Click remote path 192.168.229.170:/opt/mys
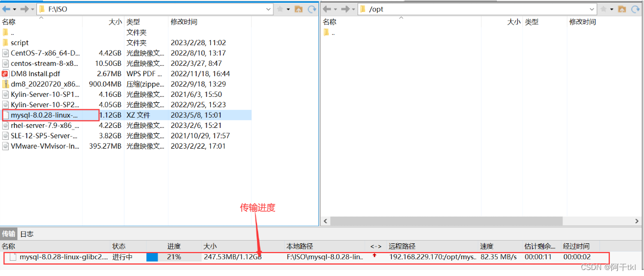Viewport: 644px width, 276px height. click(x=433, y=257)
